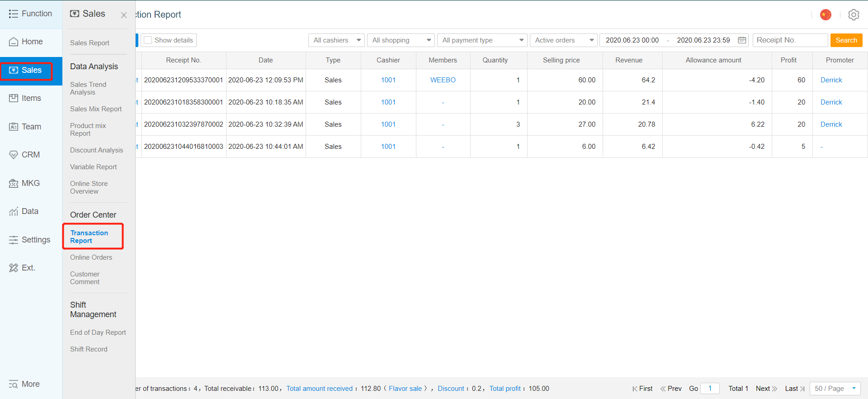Open End of Day Report

(98, 332)
